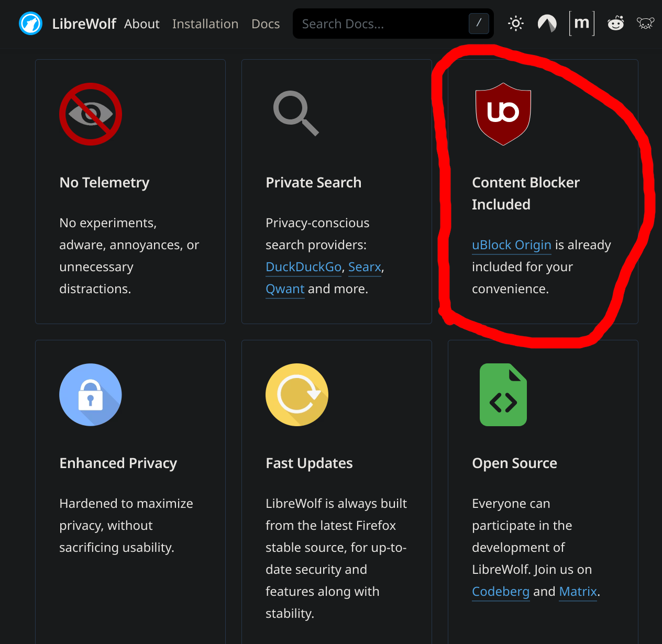Open the Lemmy mouse icon link
This screenshot has height=644, width=662.
tap(646, 24)
